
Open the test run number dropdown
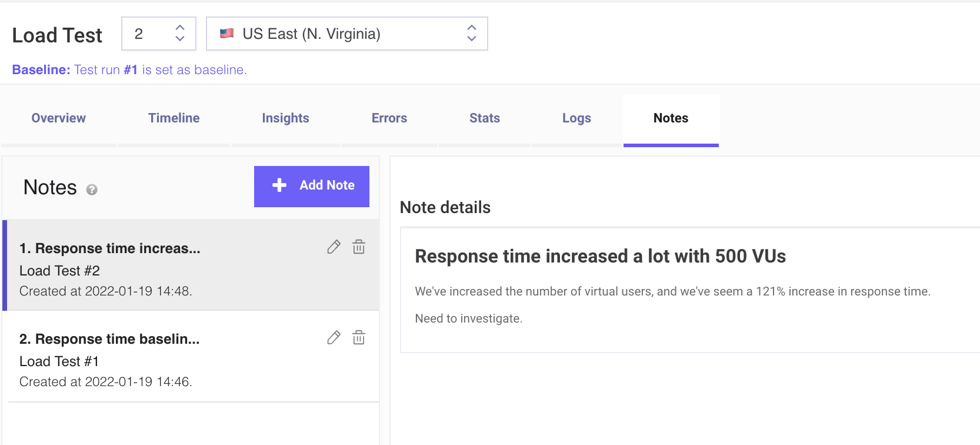tap(159, 34)
